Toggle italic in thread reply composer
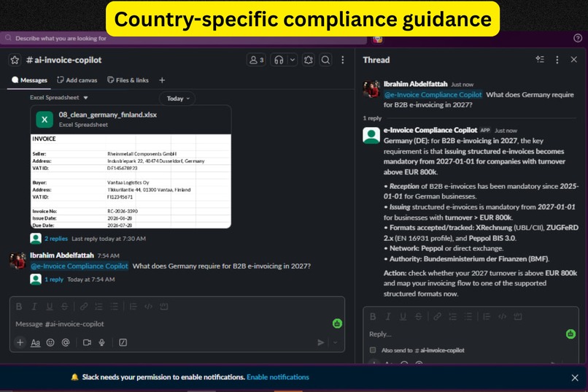Screen dimensions: 588x392 point(388,317)
